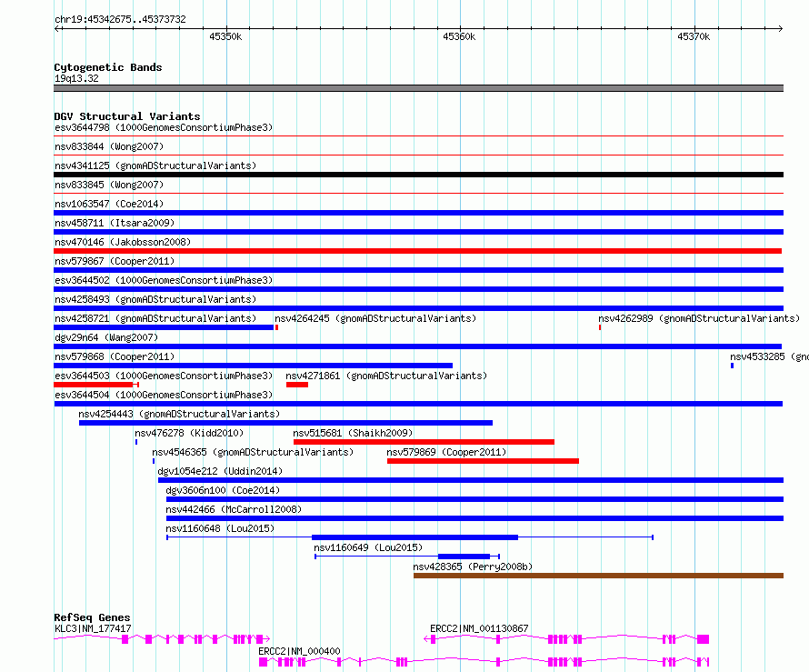The width and height of the screenshot is (809, 672).
Task: Open nsv428365 (Perry2008b) label
Action: (x=473, y=567)
